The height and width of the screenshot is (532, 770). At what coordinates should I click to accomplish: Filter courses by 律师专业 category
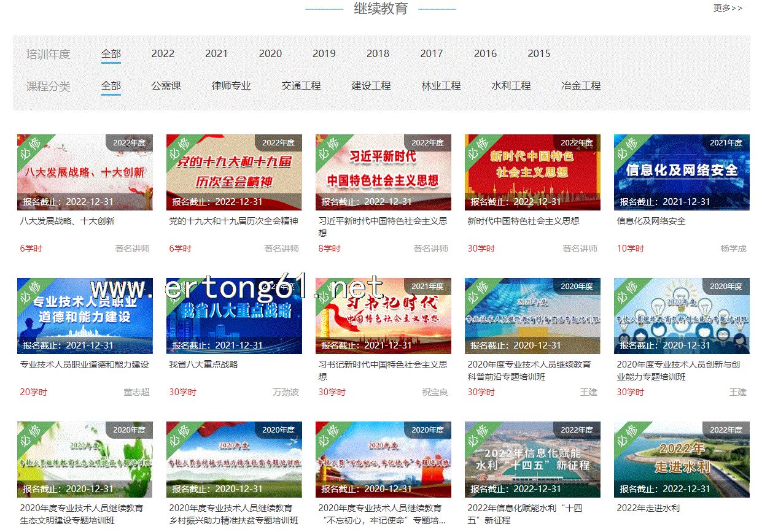(x=231, y=86)
